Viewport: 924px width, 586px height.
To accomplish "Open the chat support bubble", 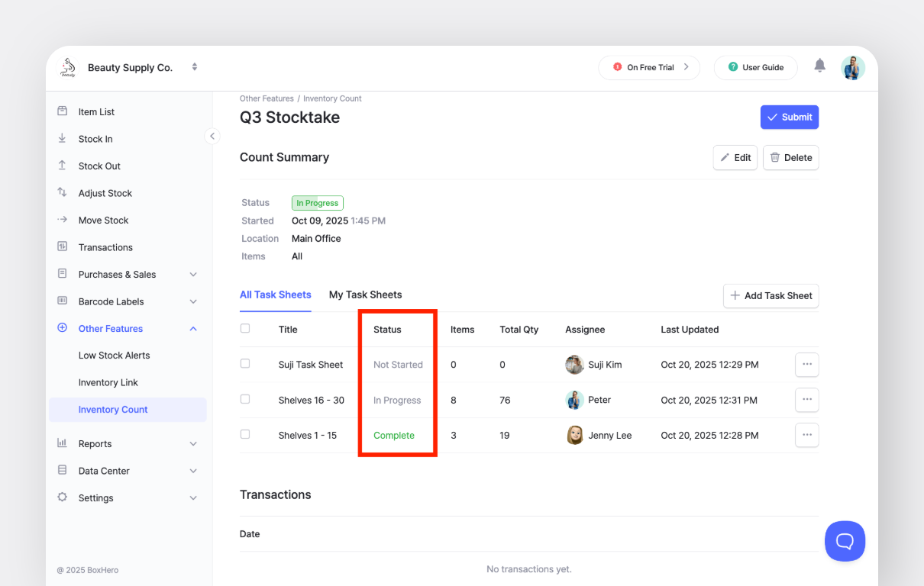I will point(845,541).
